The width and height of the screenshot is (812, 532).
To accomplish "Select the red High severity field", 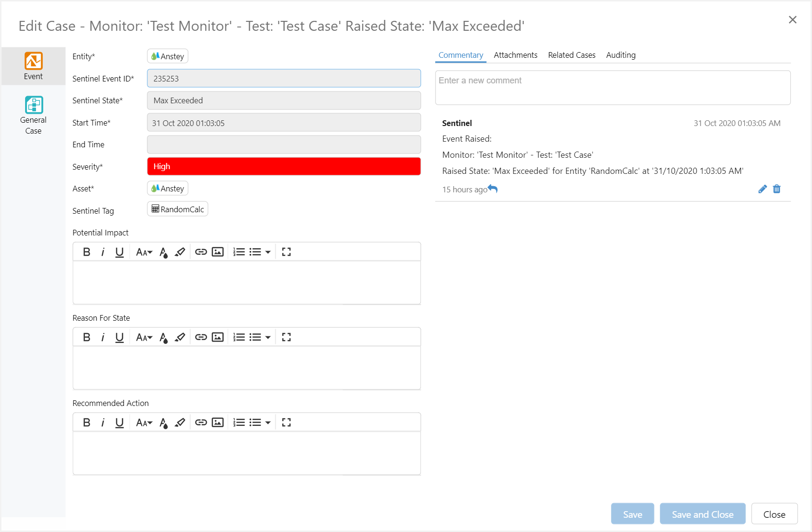I will tap(283, 166).
